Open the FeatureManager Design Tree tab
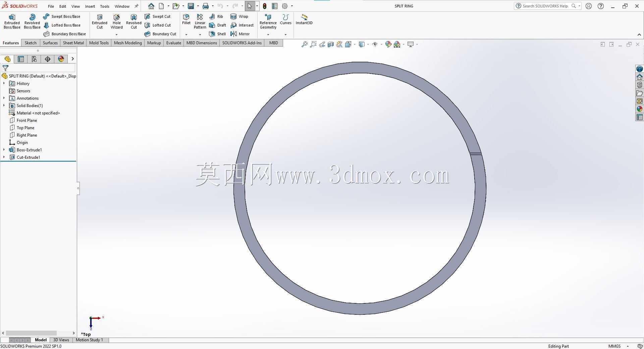The width and height of the screenshot is (644, 349). (7, 59)
